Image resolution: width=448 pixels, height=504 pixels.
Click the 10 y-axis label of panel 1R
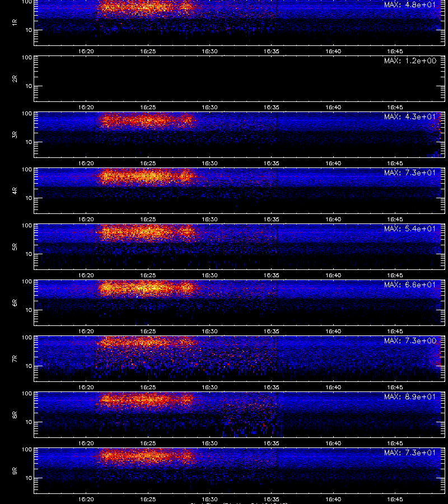(29, 30)
